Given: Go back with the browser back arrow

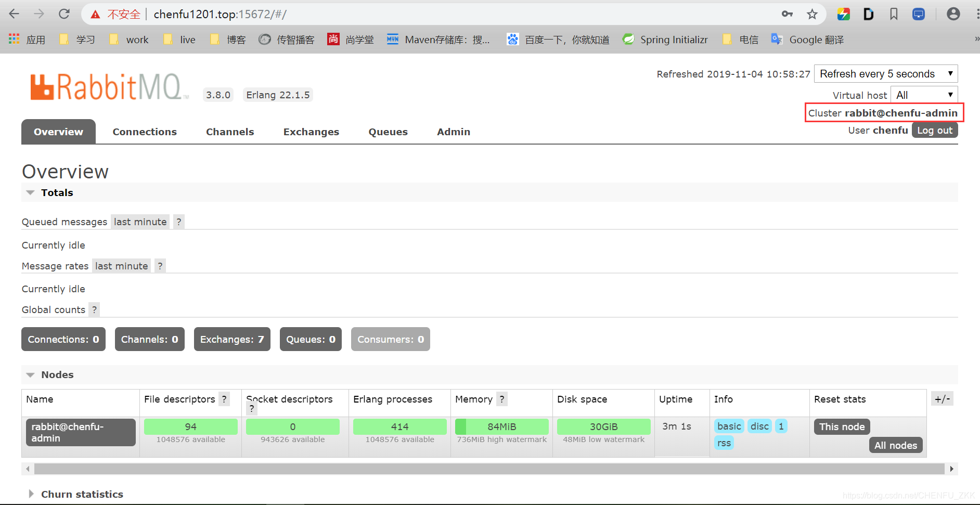Looking at the screenshot, I should 14,14.
